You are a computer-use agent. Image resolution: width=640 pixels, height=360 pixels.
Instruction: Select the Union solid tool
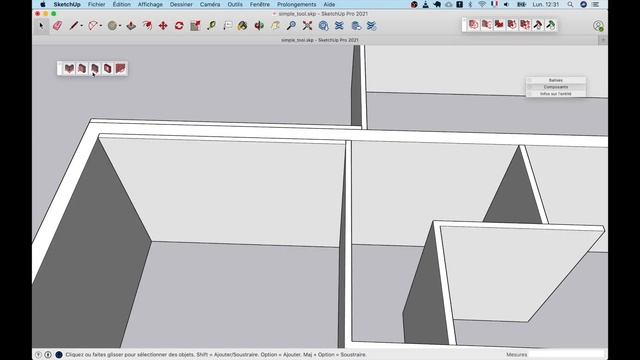click(499, 24)
